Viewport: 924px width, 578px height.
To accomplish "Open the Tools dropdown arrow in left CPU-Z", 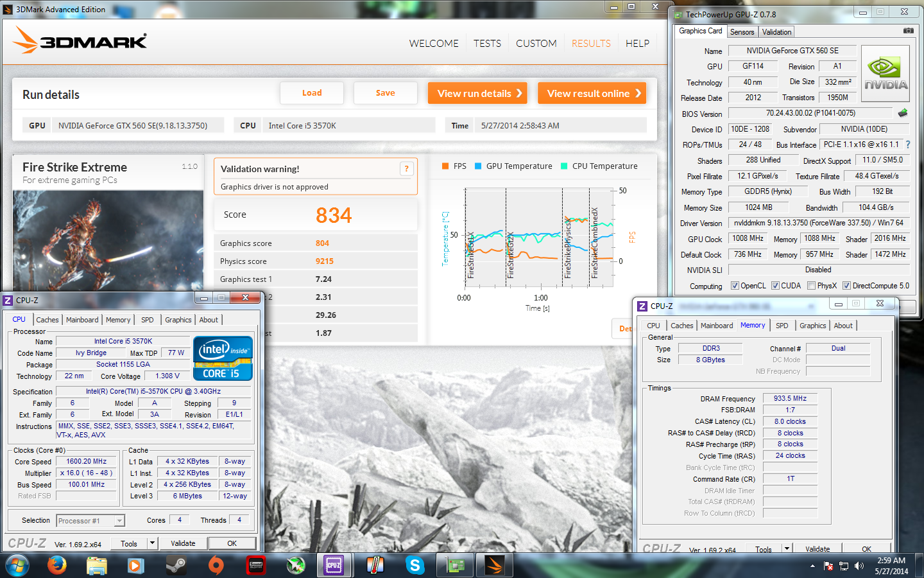I will (152, 543).
